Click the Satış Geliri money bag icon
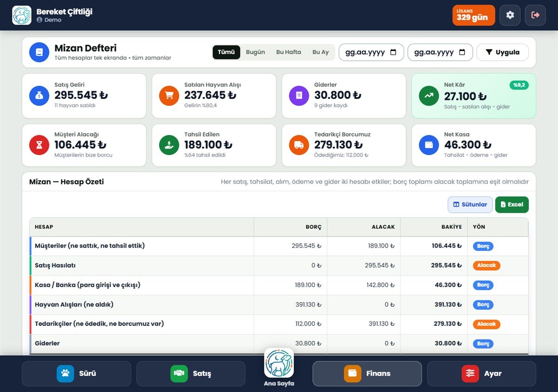 (39, 95)
